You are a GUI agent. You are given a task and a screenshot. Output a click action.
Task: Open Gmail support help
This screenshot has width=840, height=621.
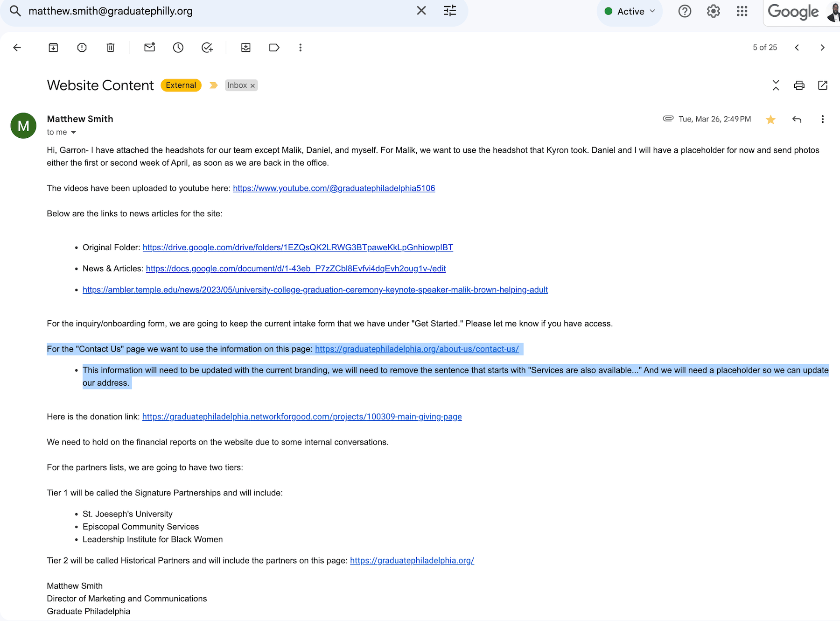(x=685, y=11)
